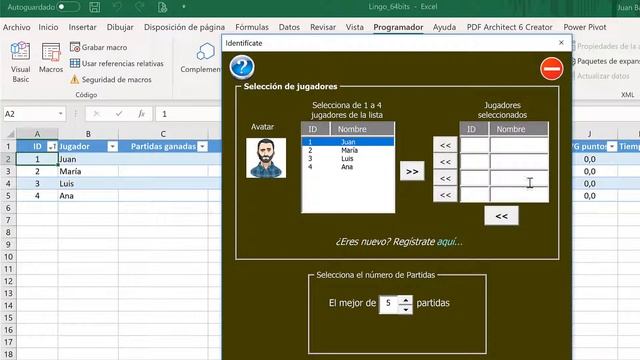This screenshot has height=360, width=640.
Task: Open PDF Architect 6 Creator tab
Action: tap(509, 27)
